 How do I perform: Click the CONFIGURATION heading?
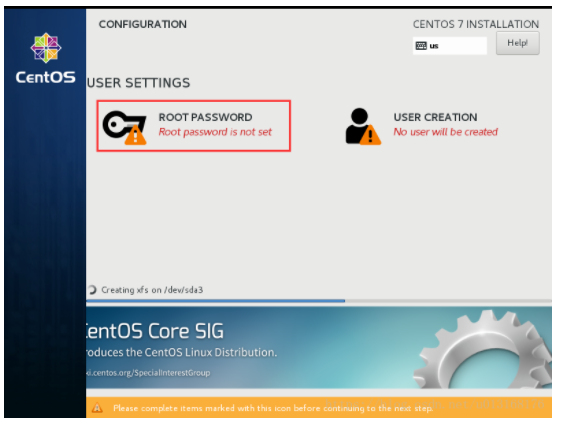click(143, 24)
